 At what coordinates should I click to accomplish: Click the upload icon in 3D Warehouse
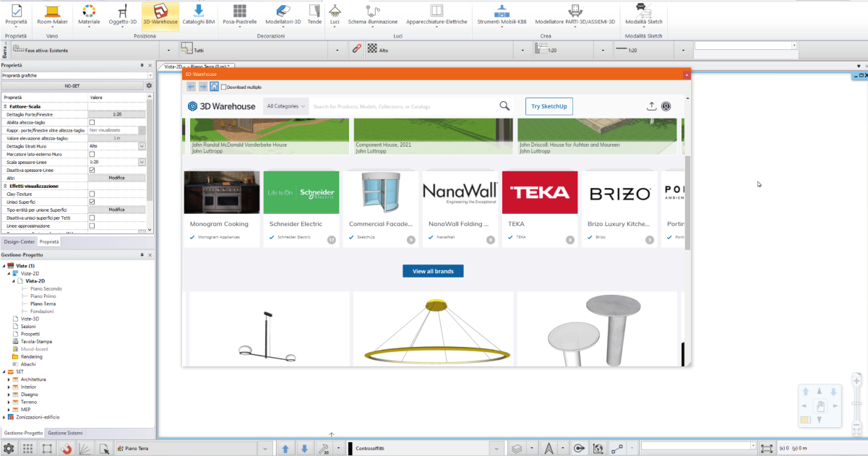tap(650, 106)
